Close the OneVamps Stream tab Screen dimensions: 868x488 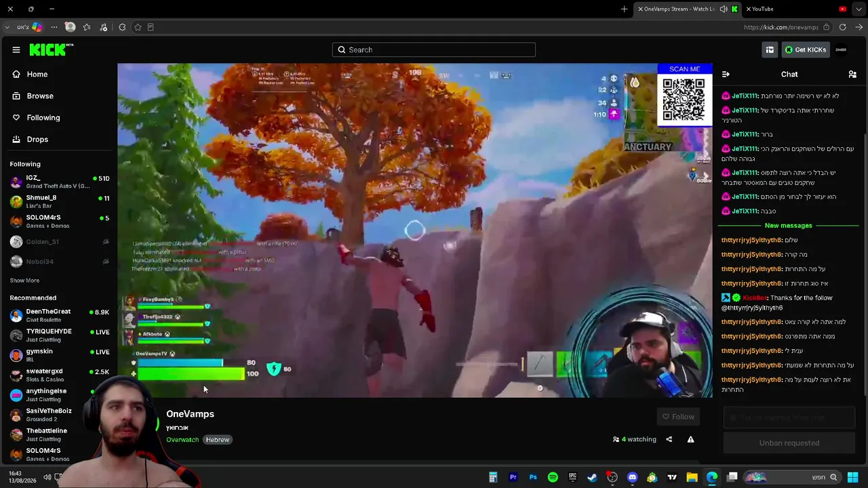click(x=641, y=9)
